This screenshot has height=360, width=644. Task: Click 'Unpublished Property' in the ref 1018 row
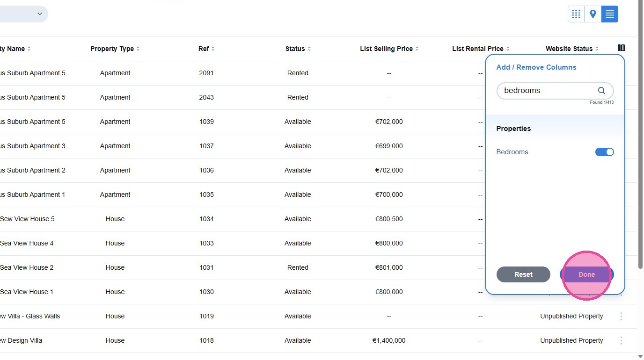click(571, 340)
